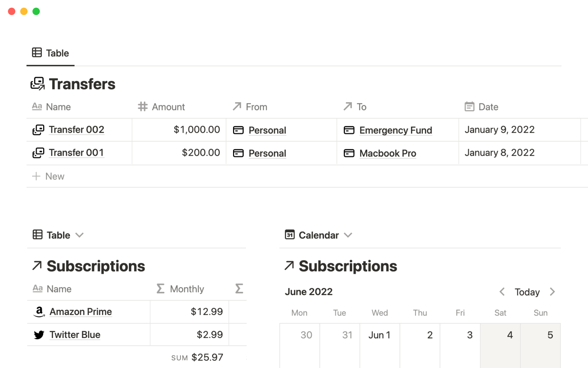Viewport: 588px width, 368px height.
Task: Jump to Today in the calendar
Action: 527,292
